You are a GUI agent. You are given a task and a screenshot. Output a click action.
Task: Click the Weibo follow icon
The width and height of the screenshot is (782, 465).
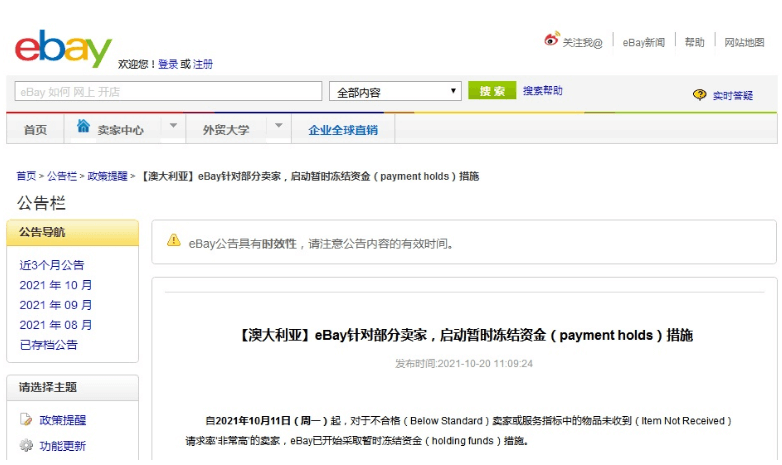pos(552,39)
